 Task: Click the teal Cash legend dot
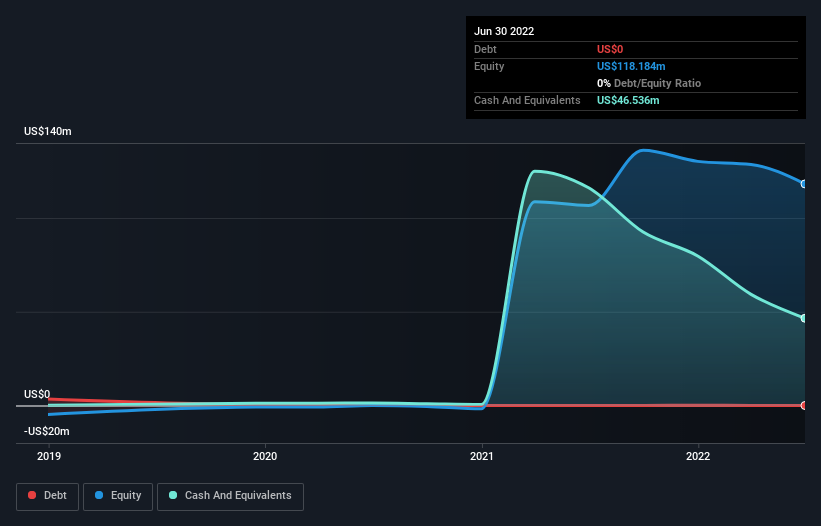point(173,495)
